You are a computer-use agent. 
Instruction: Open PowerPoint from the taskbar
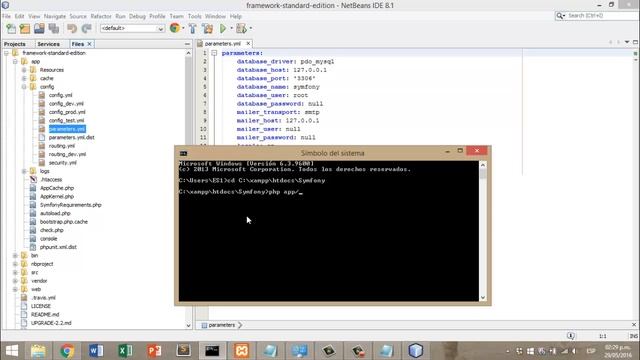point(154,351)
